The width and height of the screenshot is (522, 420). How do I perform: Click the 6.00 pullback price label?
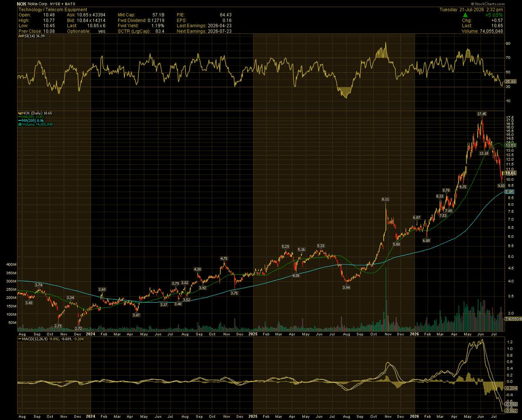tap(426, 240)
